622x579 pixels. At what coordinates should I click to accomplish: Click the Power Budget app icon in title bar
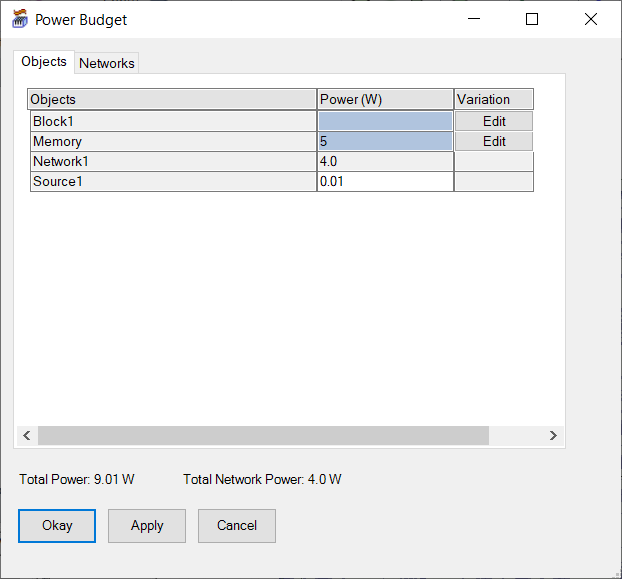click(19, 19)
